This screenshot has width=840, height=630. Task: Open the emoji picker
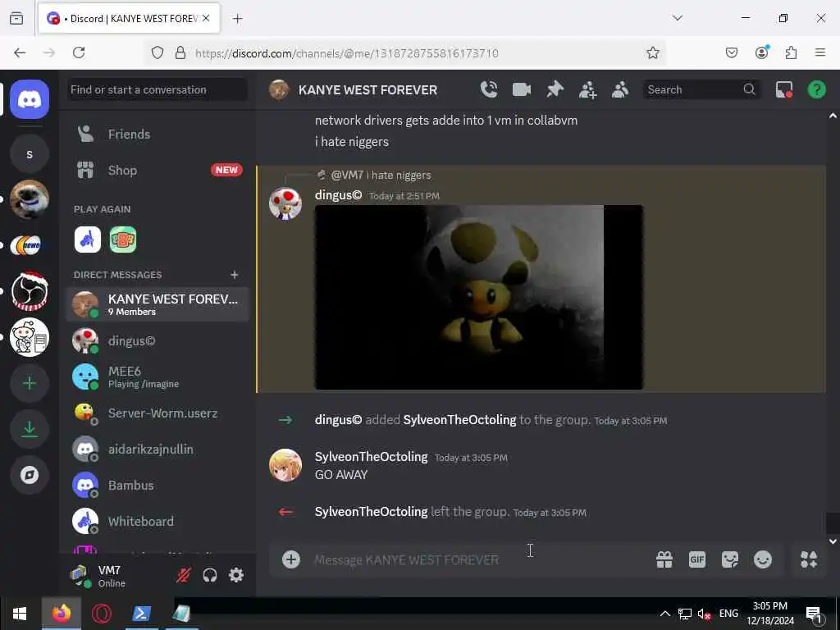pyautogui.click(x=763, y=559)
